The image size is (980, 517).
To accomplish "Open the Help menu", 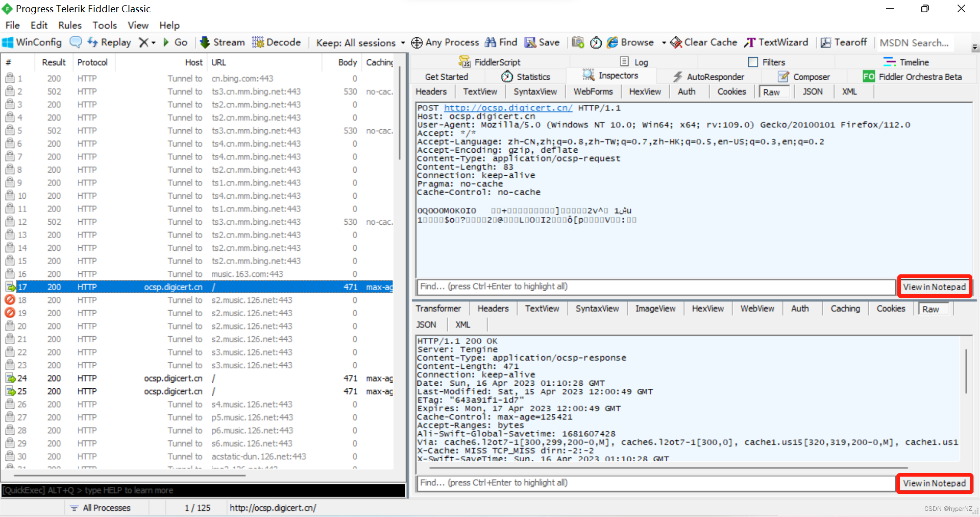I will click(169, 25).
